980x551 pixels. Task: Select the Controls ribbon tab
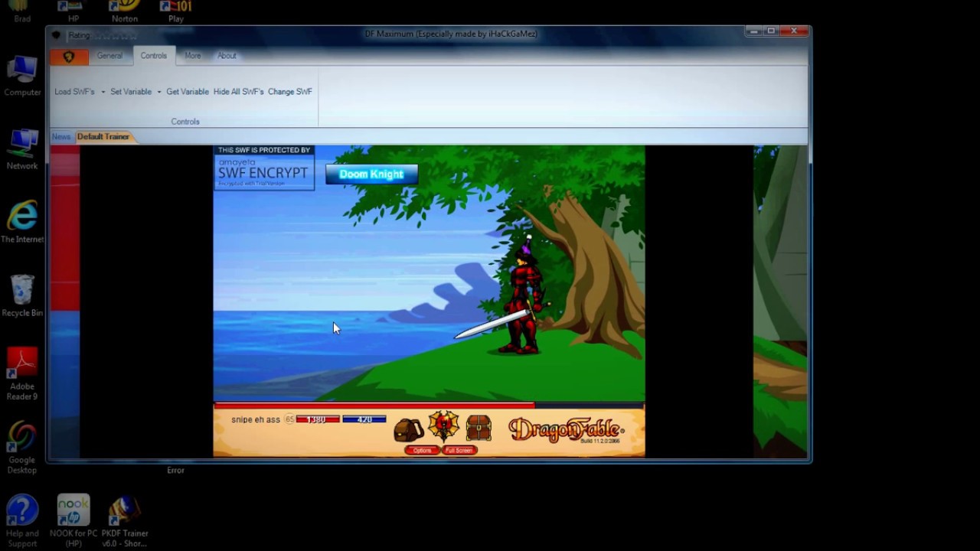[x=153, y=56]
